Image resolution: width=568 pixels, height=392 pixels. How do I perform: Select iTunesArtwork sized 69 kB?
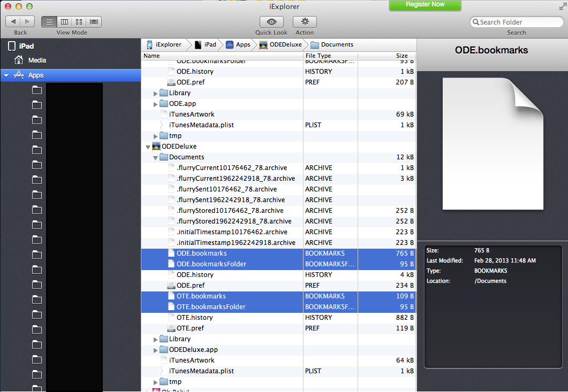(x=278, y=114)
